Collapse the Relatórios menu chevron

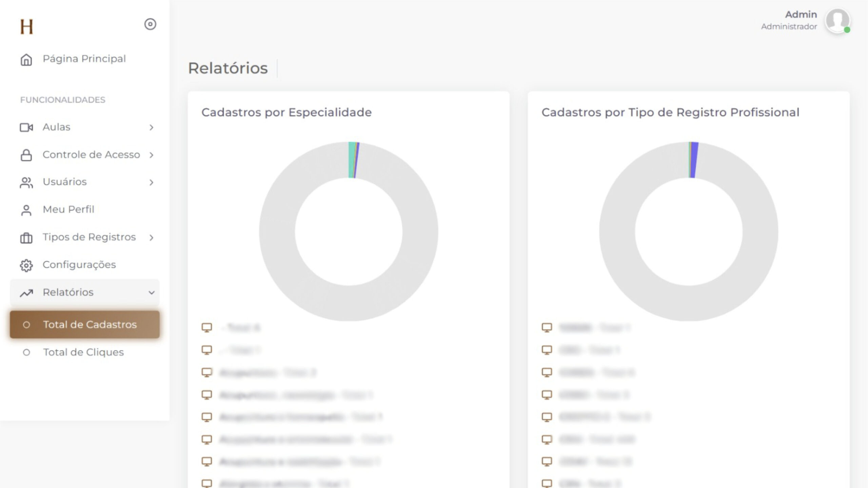pyautogui.click(x=151, y=292)
